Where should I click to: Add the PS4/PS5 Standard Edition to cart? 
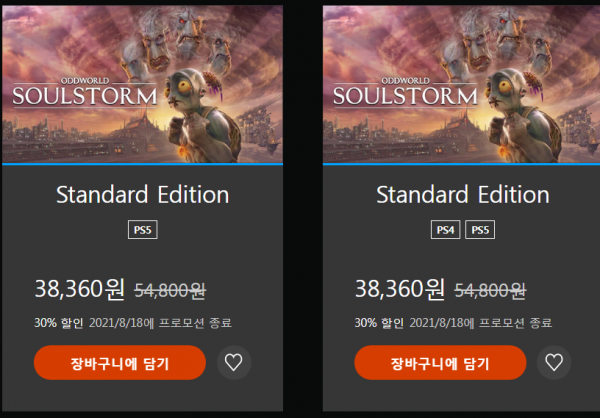click(x=440, y=362)
